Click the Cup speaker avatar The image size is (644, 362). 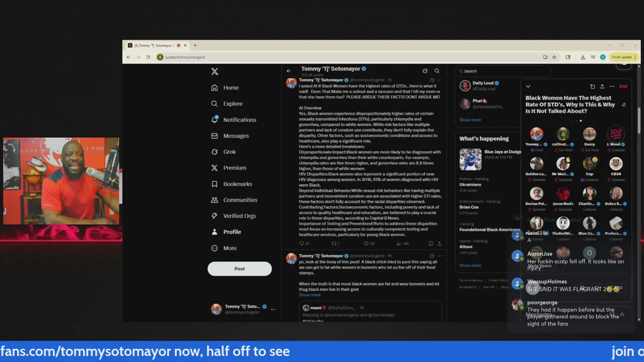click(589, 163)
